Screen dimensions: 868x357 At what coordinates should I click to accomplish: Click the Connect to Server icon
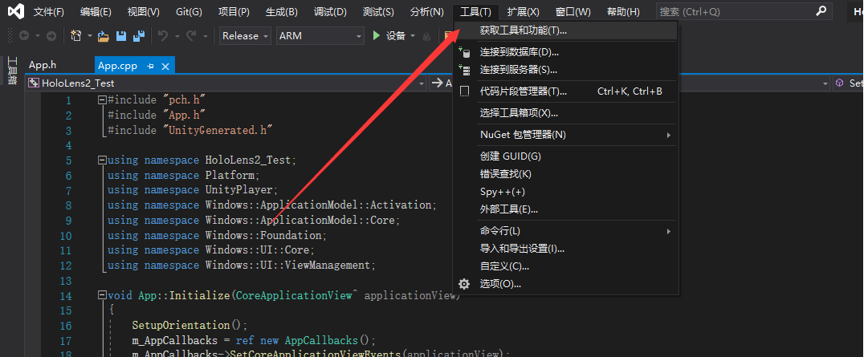464,70
